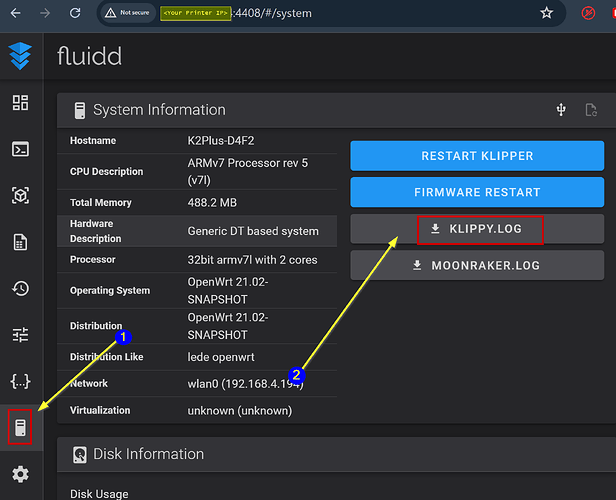Open the Settings gear icon
Screen dimensions: 616x500
(21, 474)
